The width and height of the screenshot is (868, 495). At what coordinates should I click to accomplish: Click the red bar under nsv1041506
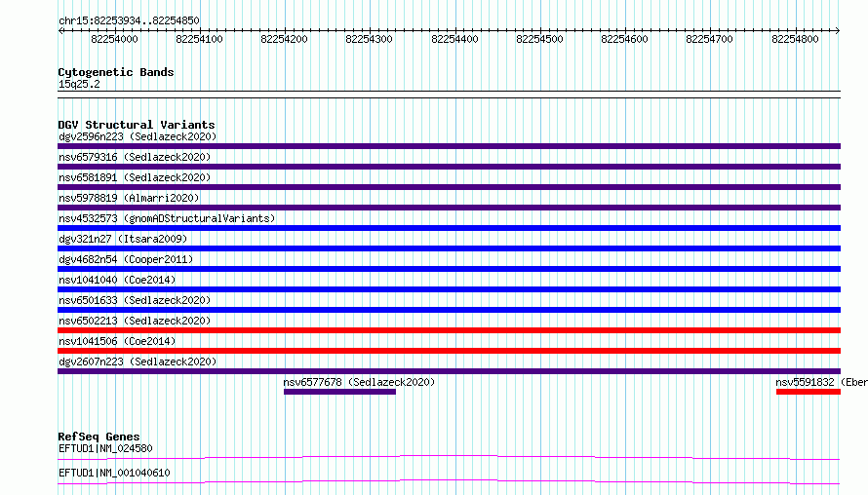click(449, 351)
